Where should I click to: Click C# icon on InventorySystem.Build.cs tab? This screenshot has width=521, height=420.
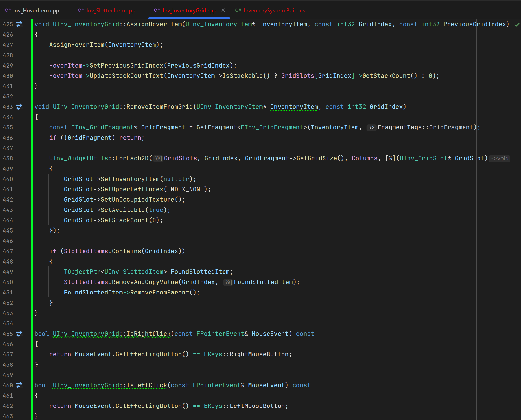[x=238, y=10]
